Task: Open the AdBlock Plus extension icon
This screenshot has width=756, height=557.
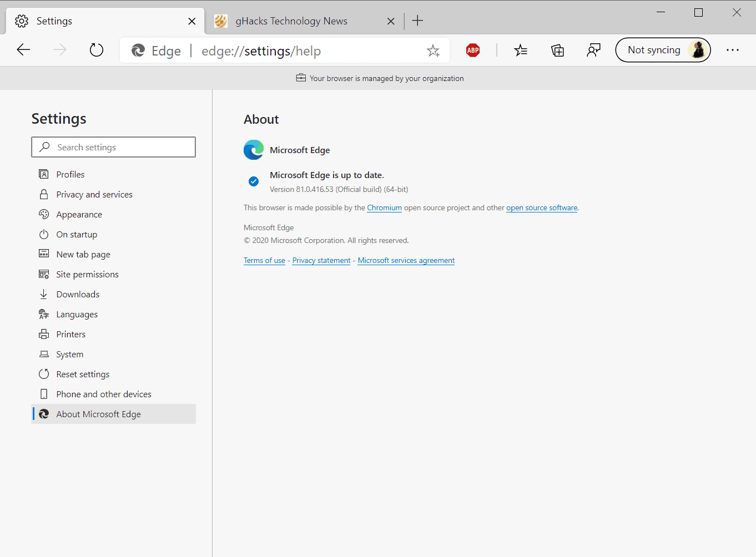Action: pyautogui.click(x=473, y=50)
